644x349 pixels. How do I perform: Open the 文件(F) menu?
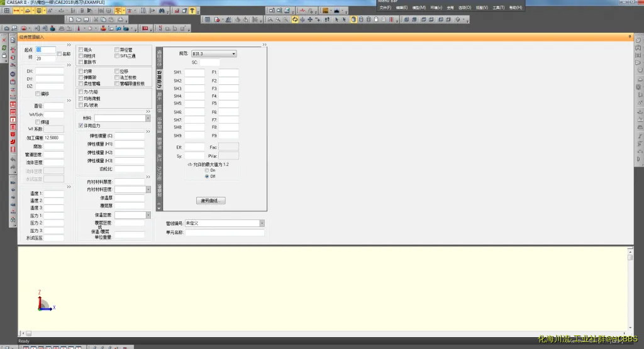(x=386, y=8)
